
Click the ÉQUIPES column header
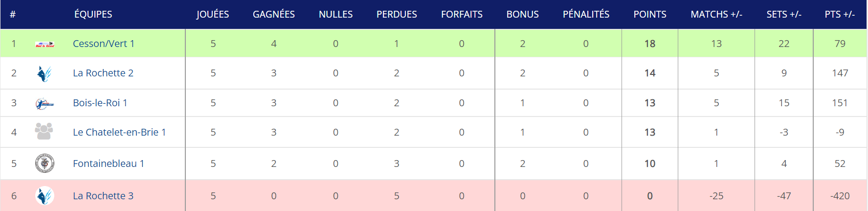pyautogui.click(x=93, y=14)
